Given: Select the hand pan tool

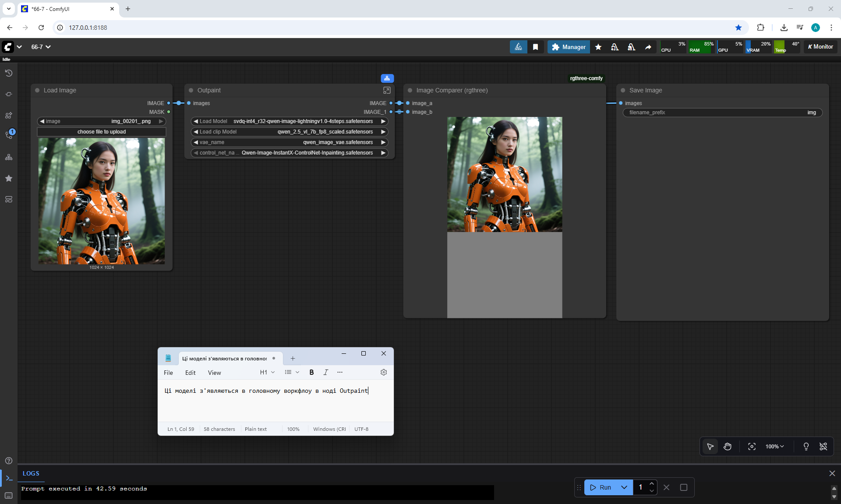Looking at the screenshot, I should click(728, 446).
